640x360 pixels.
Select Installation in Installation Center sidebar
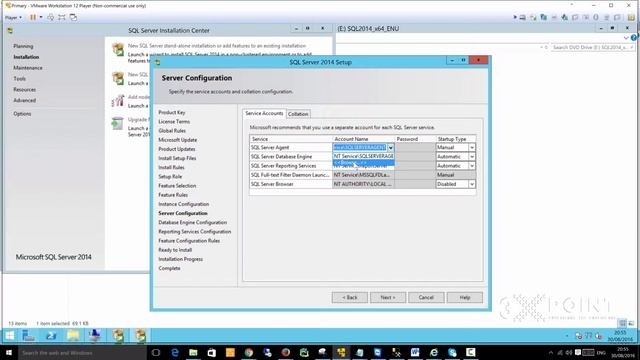pos(26,57)
